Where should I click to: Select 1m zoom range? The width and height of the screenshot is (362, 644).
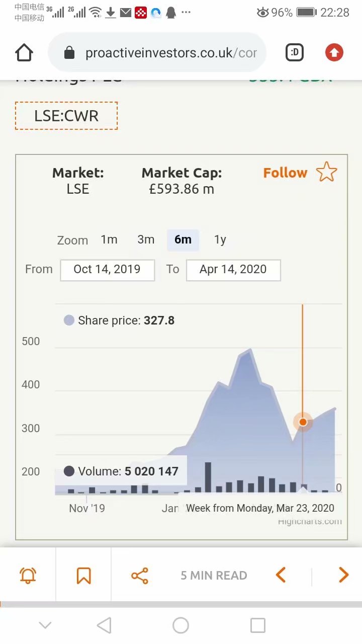click(x=109, y=239)
